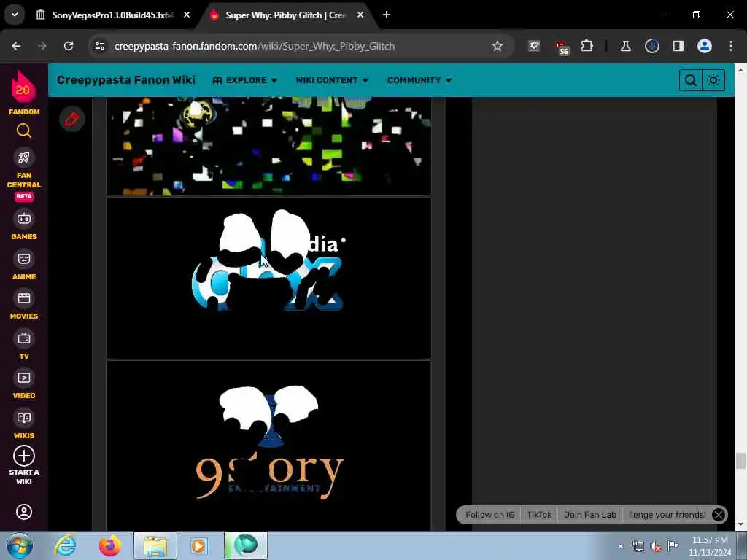
Task: Expand the Wiki Content dropdown
Action: point(332,80)
